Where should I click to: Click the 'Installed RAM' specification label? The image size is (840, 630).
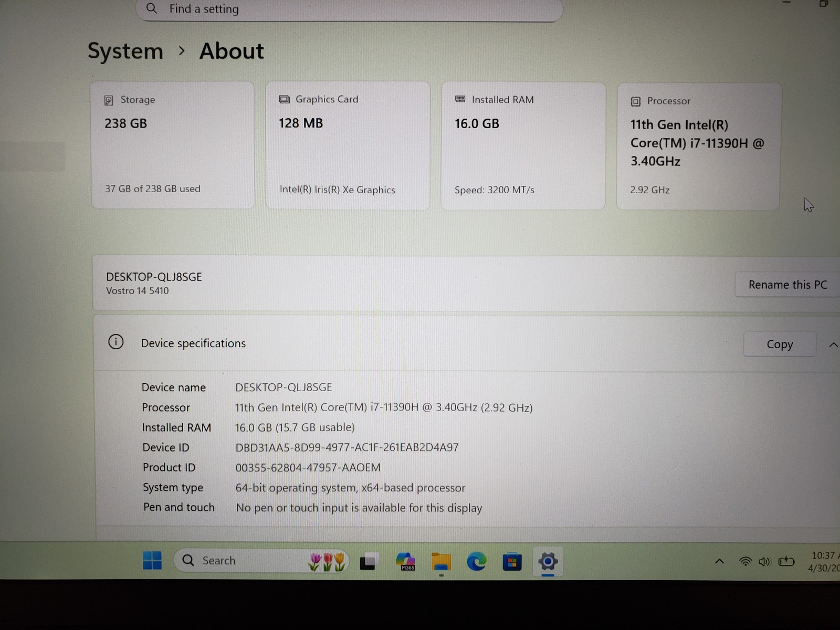coord(176,428)
